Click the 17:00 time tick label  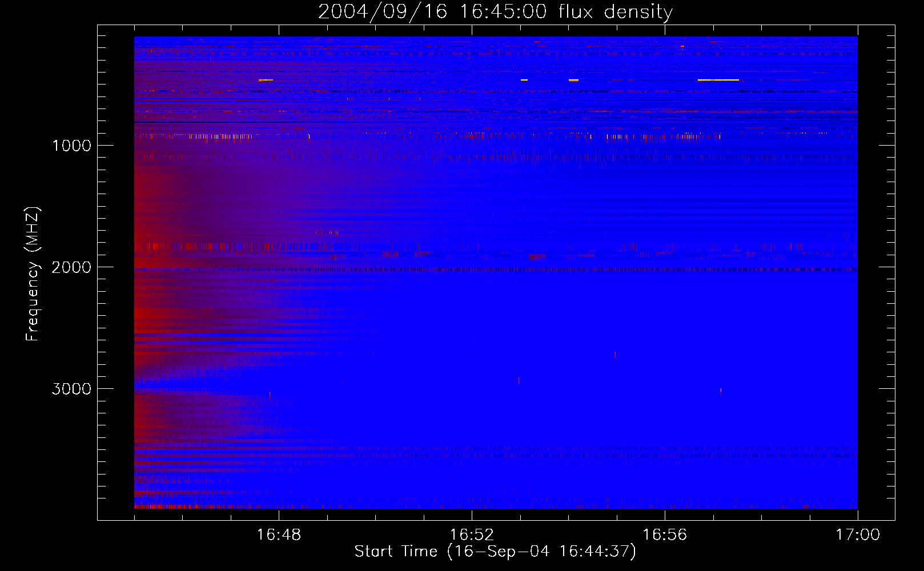pos(858,535)
